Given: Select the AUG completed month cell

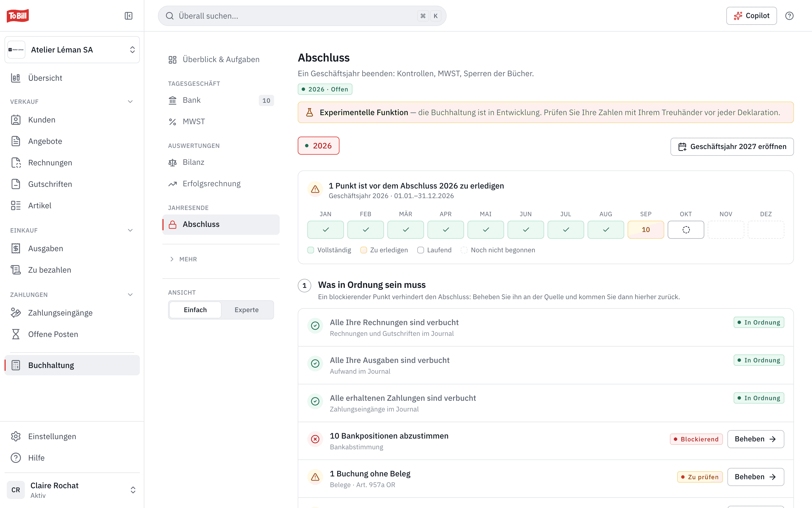Looking at the screenshot, I should click(606, 230).
